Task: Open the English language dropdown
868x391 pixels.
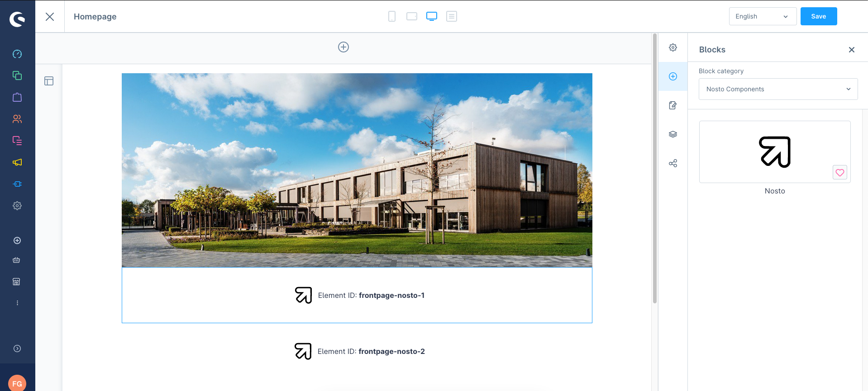Action: 762,17
